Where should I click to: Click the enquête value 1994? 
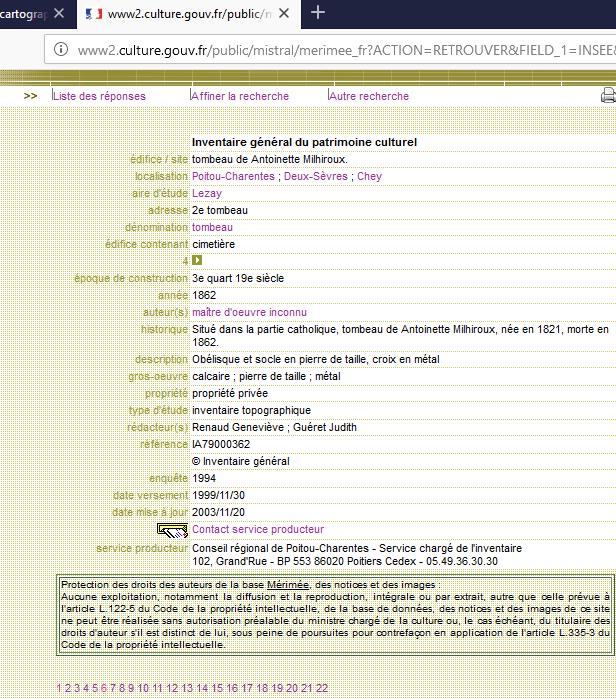(204, 478)
